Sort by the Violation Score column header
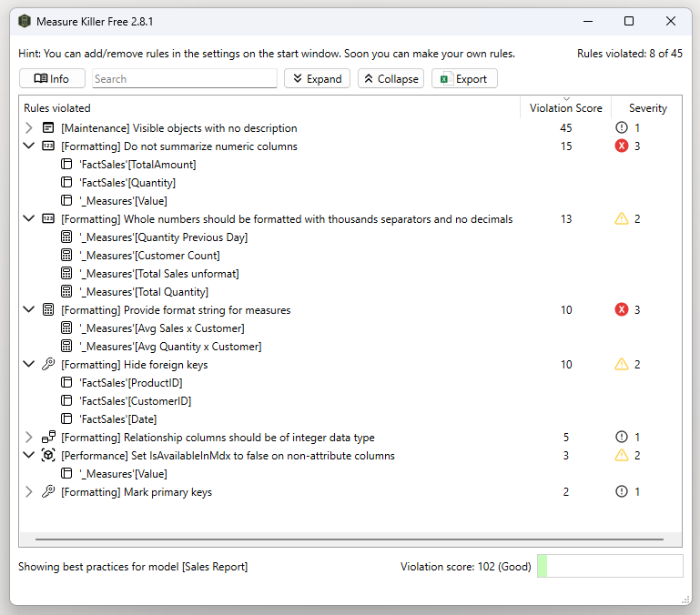 click(x=565, y=108)
